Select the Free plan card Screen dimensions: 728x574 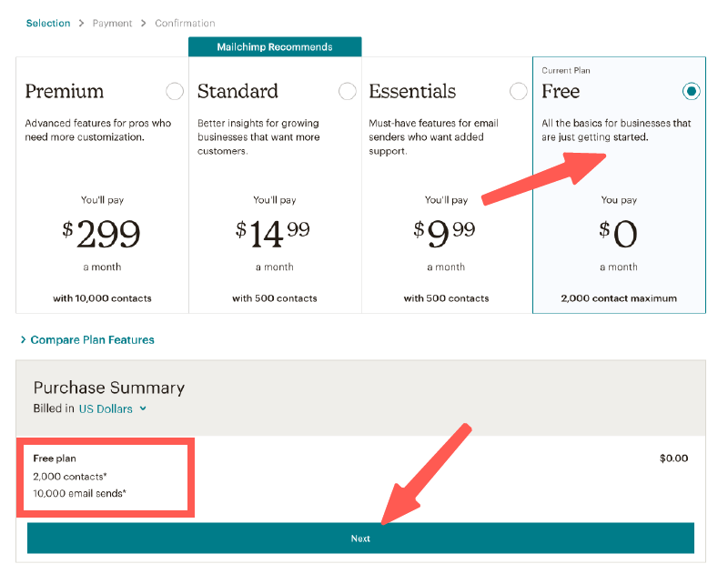619,182
